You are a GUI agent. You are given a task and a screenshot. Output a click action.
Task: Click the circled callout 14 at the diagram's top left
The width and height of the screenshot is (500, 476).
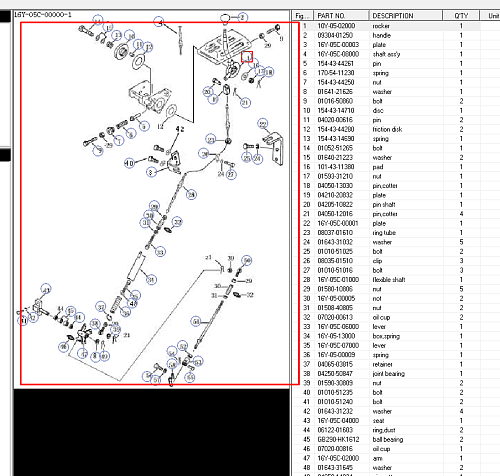click(x=98, y=21)
